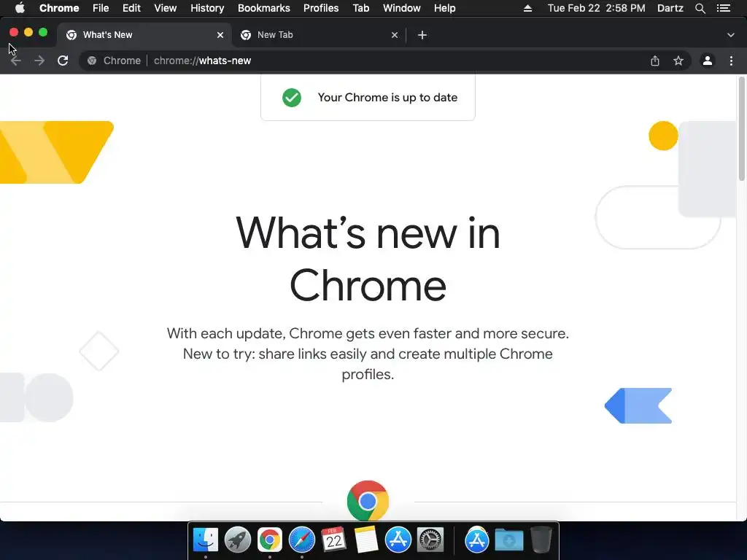Open the App Store icon beside the Downloads folder
The image size is (747, 560).
point(477,540)
